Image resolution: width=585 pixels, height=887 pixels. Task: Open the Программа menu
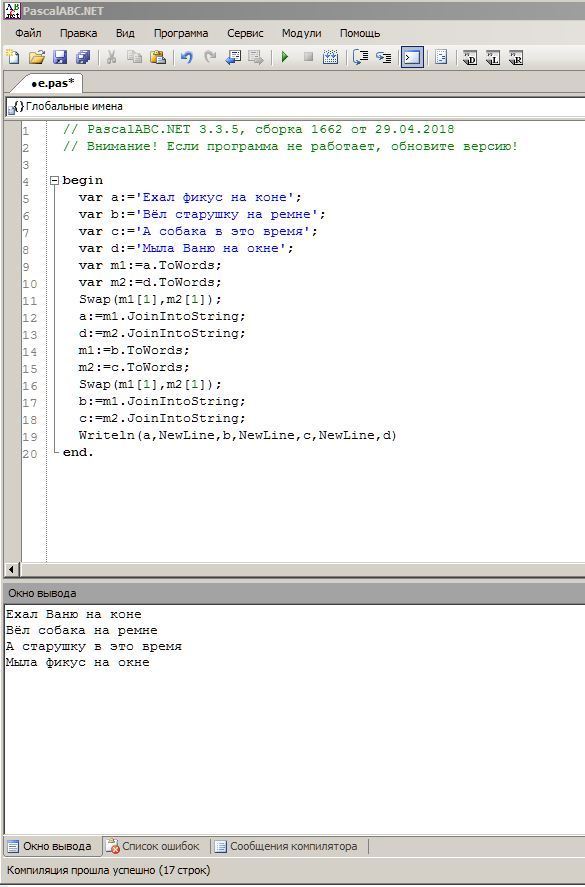point(181,33)
